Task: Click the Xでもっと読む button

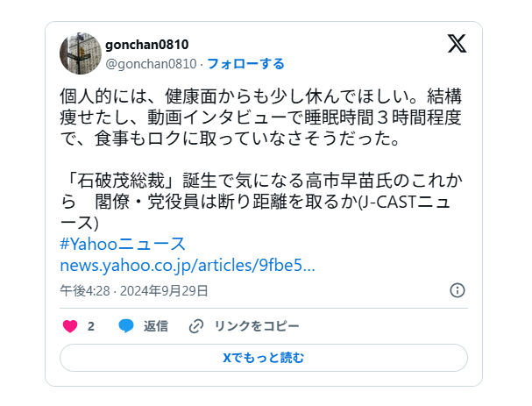Action: 264,358
